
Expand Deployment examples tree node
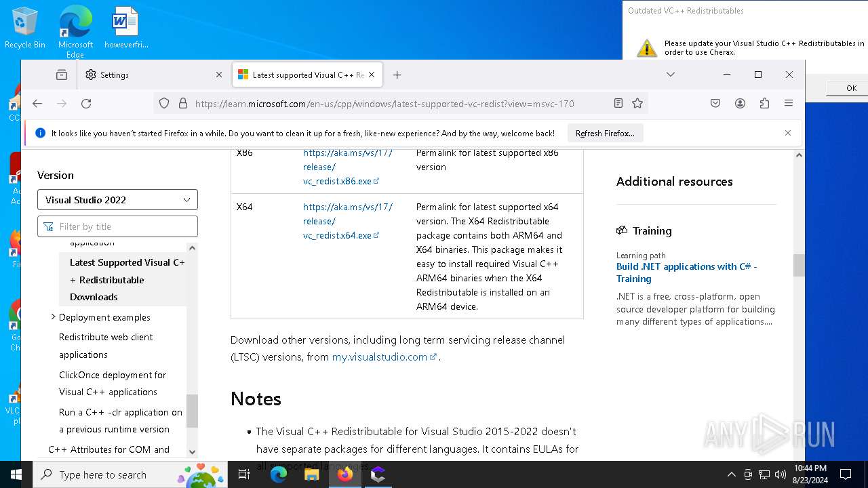(x=53, y=317)
